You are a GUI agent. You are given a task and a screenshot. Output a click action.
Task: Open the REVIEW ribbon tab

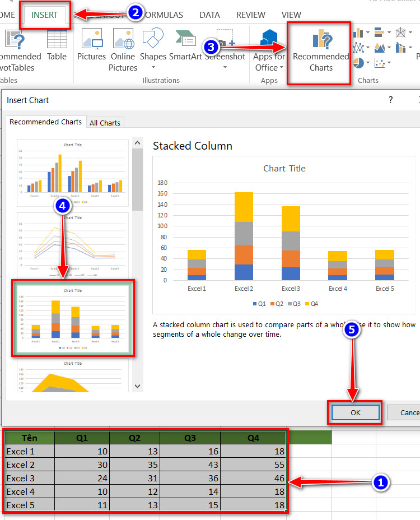pos(251,15)
